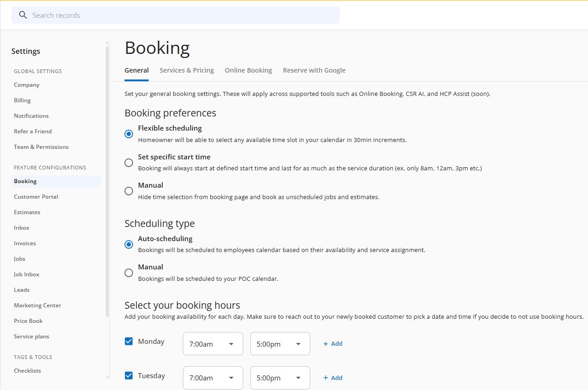The height and width of the screenshot is (390, 588).
Task: Open Tuesday start time 7:00am dropdown
Action: [213, 378]
